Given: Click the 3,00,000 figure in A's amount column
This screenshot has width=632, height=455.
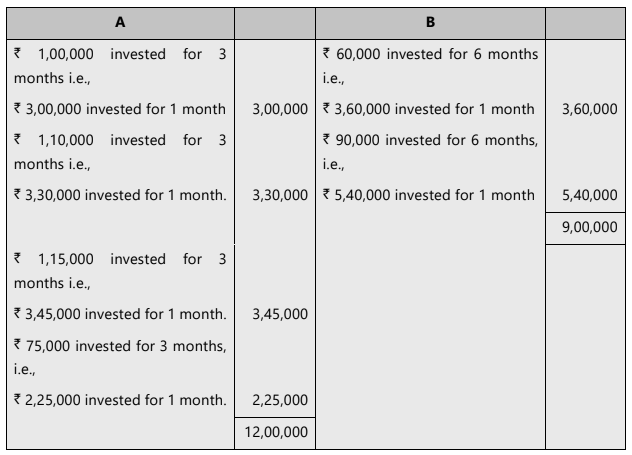Looking at the screenshot, I should 281,108.
